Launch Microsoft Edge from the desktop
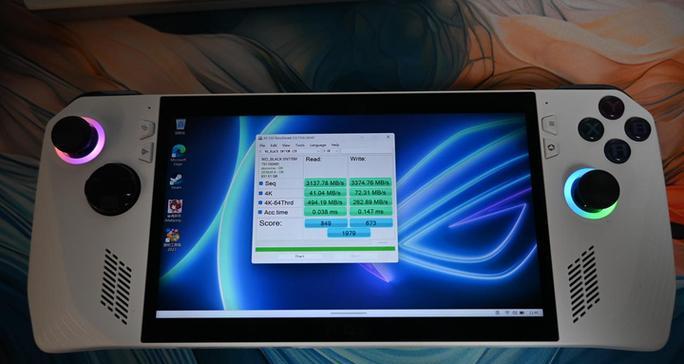Image resolution: width=684 pixels, height=364 pixels. coord(178,153)
